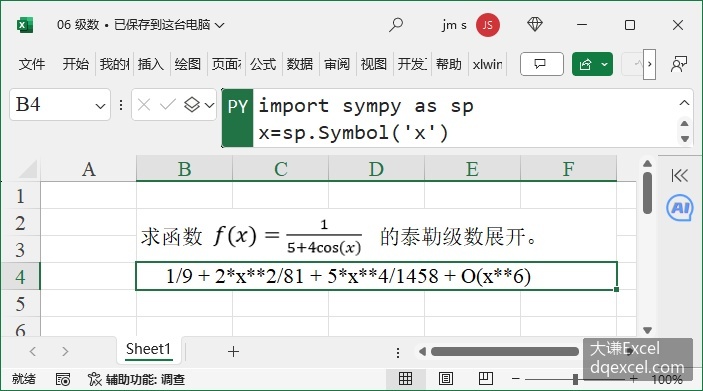Open accessibility 辅助功能: 调查 status

pos(136,379)
